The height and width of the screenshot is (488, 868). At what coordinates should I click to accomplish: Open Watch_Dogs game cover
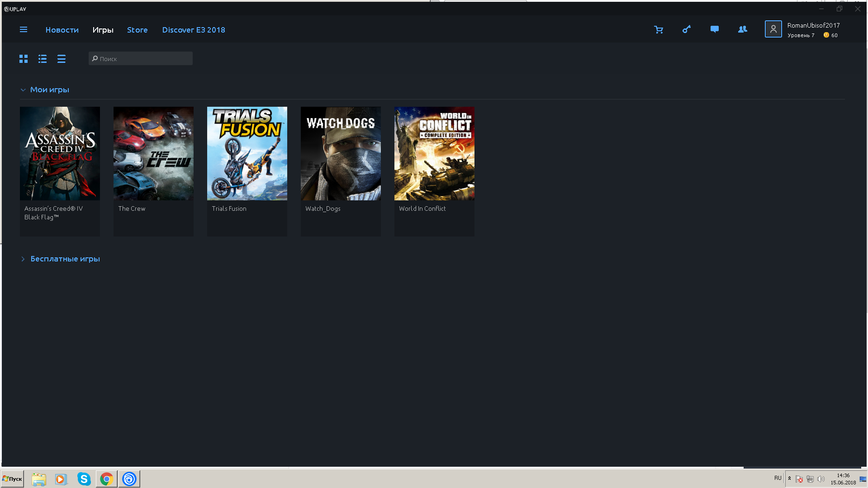click(341, 153)
